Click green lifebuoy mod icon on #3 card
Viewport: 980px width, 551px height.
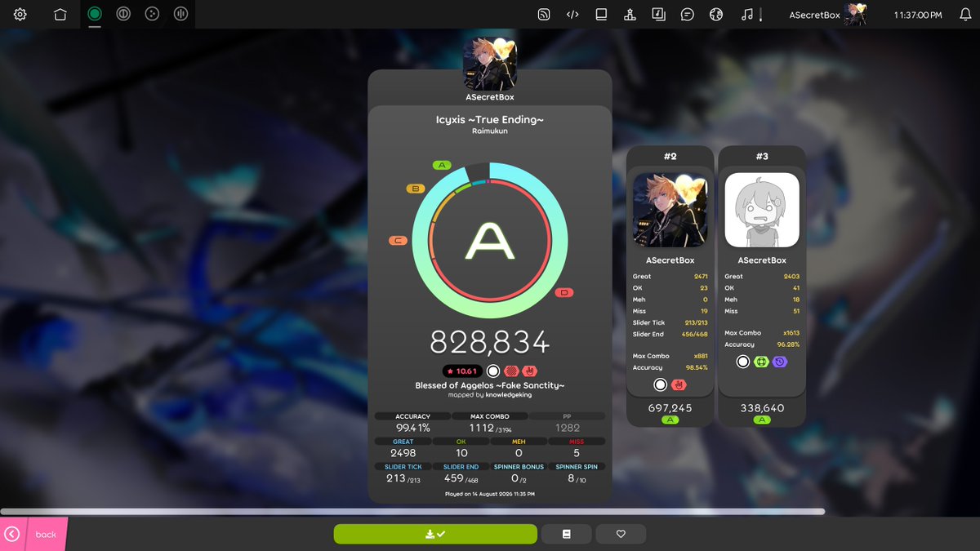(x=761, y=362)
